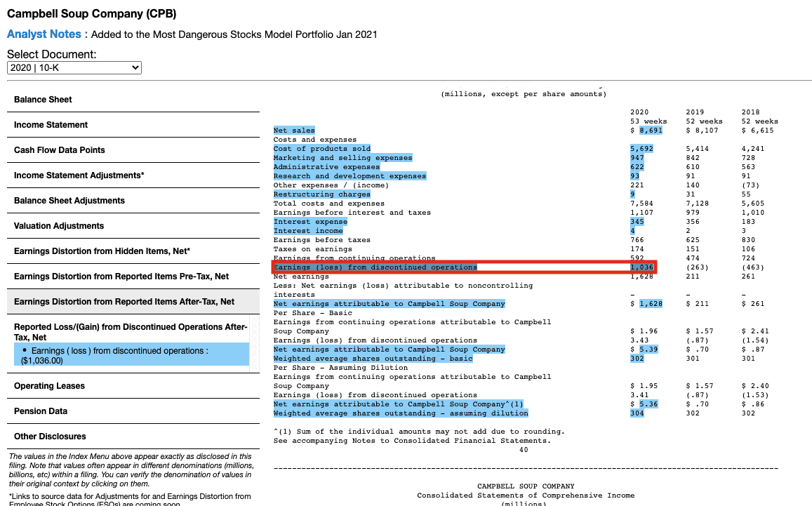812x506 pixels.
Task: Click the highlighted Interest expense label
Action: (x=311, y=222)
